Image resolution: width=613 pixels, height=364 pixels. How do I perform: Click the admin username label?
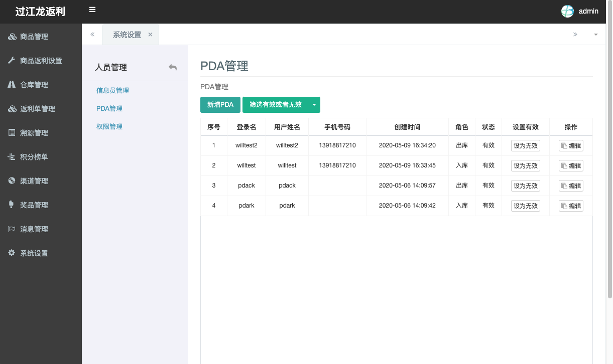click(588, 11)
